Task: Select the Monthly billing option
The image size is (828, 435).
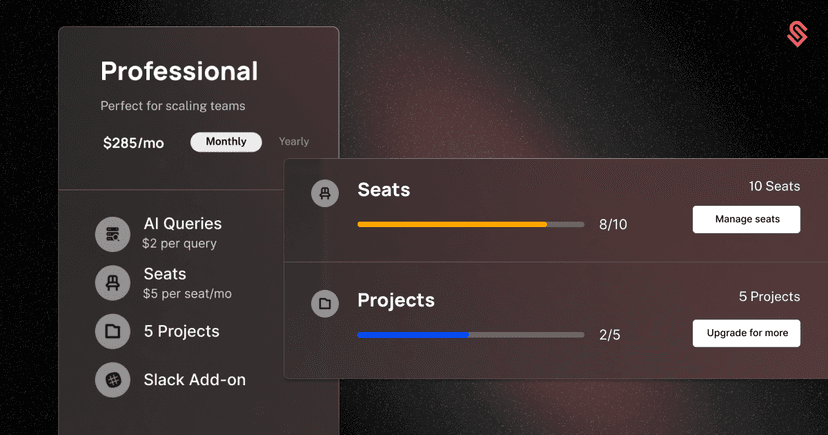Action: (226, 142)
